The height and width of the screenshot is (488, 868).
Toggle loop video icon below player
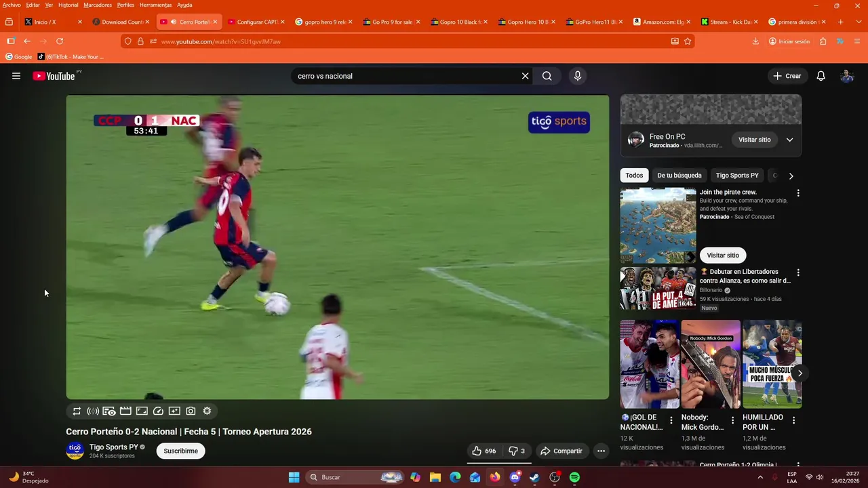pos(77,411)
